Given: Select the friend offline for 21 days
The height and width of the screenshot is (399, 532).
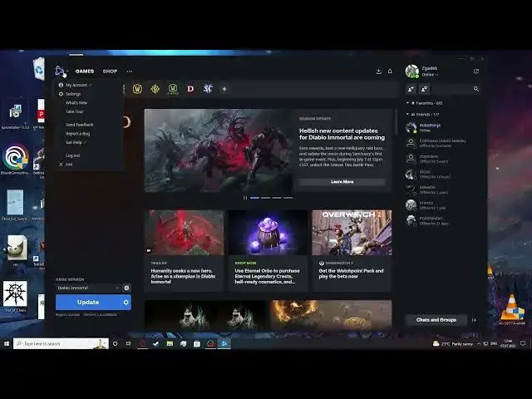Looking at the screenshot, I should coord(442,221).
